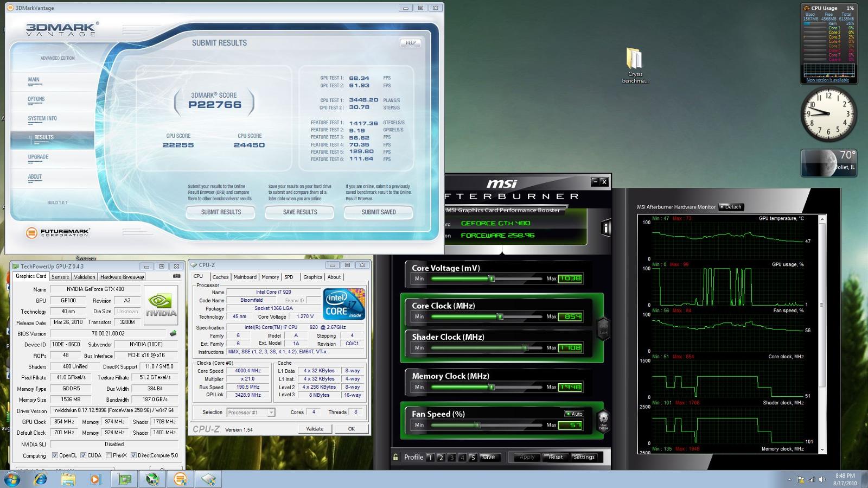Click the Validate button in CPU-Z
The width and height of the screenshot is (868, 488).
[315, 429]
